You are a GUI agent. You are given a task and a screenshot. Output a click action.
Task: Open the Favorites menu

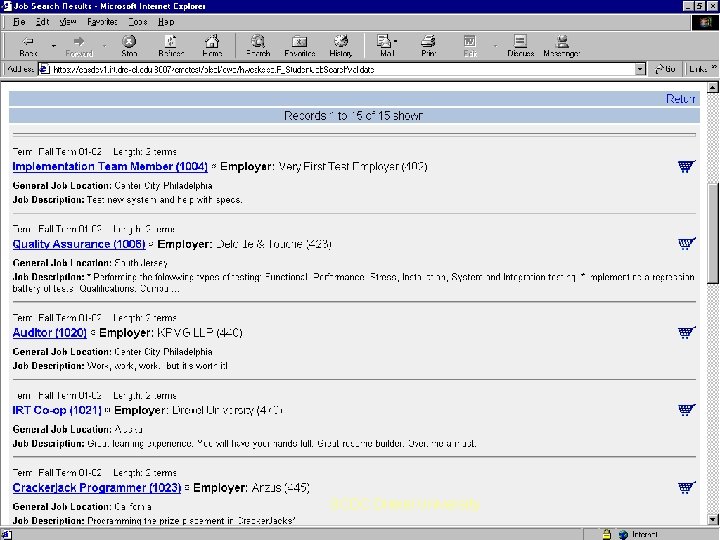[x=102, y=22]
